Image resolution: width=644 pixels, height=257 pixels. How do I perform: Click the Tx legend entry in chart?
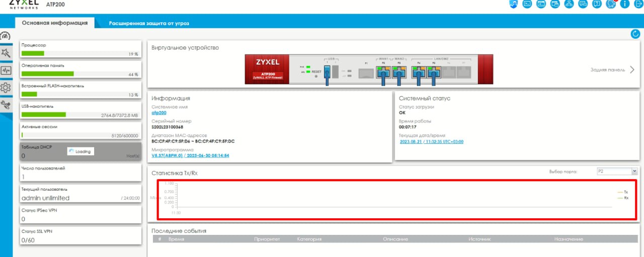622,192
